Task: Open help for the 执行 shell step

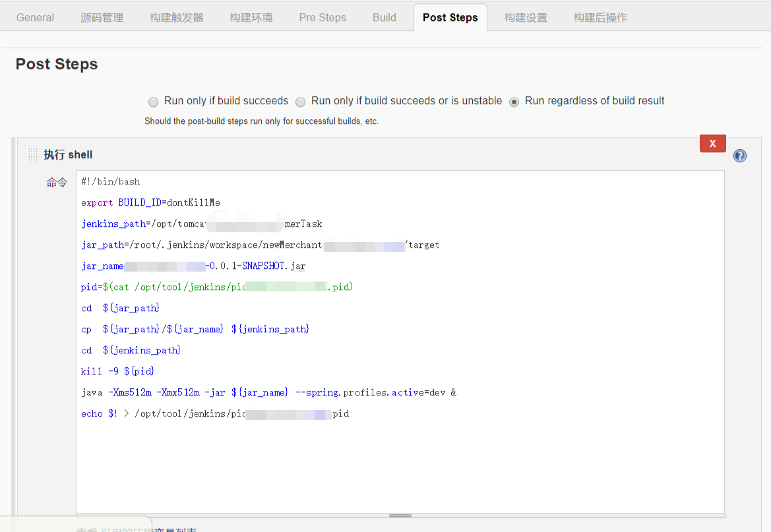Action: pos(739,156)
